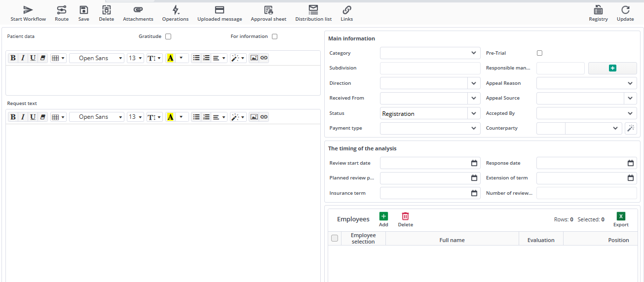Open the Approval sheet icon
Image resolution: width=644 pixels, height=282 pixels.
pyautogui.click(x=268, y=10)
